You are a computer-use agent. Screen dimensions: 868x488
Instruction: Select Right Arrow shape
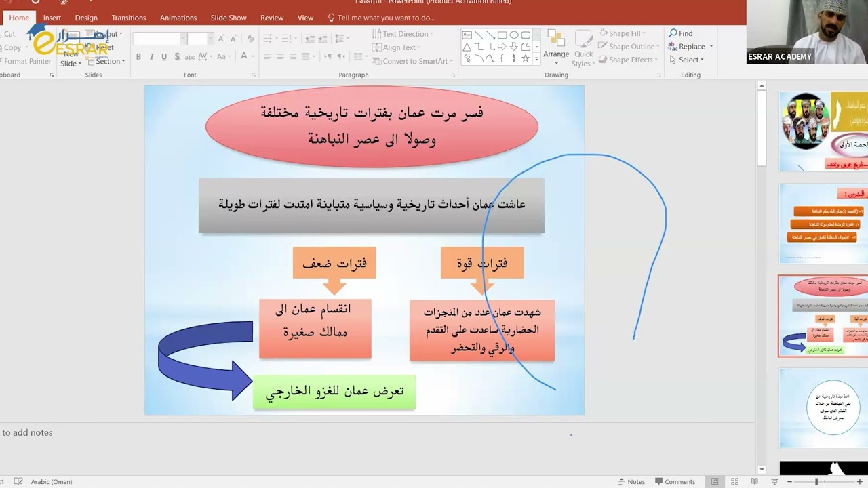tap(502, 47)
